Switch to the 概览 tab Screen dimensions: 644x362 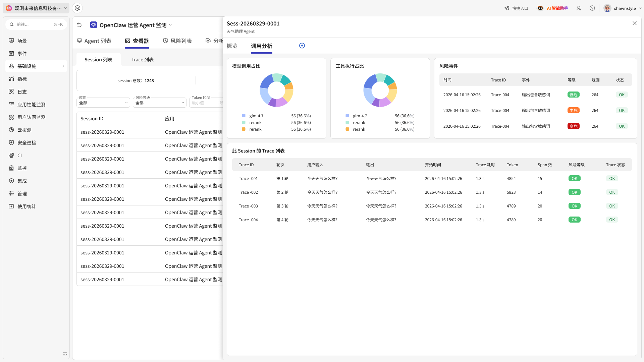[x=232, y=46]
